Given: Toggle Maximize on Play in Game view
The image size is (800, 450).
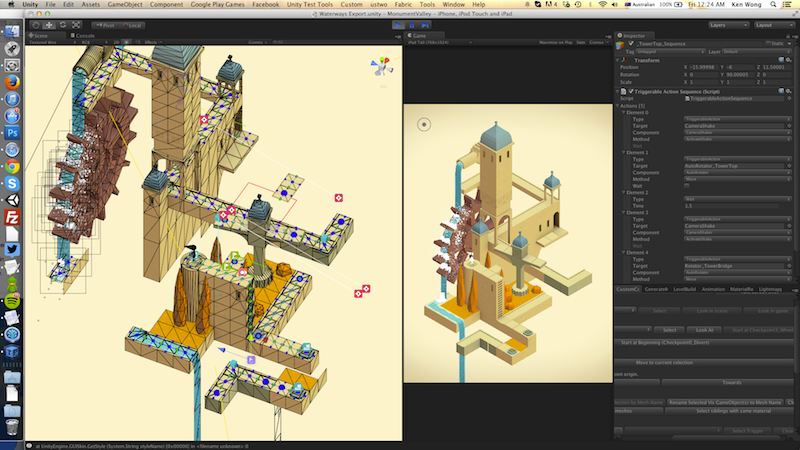Looking at the screenshot, I should [x=556, y=42].
